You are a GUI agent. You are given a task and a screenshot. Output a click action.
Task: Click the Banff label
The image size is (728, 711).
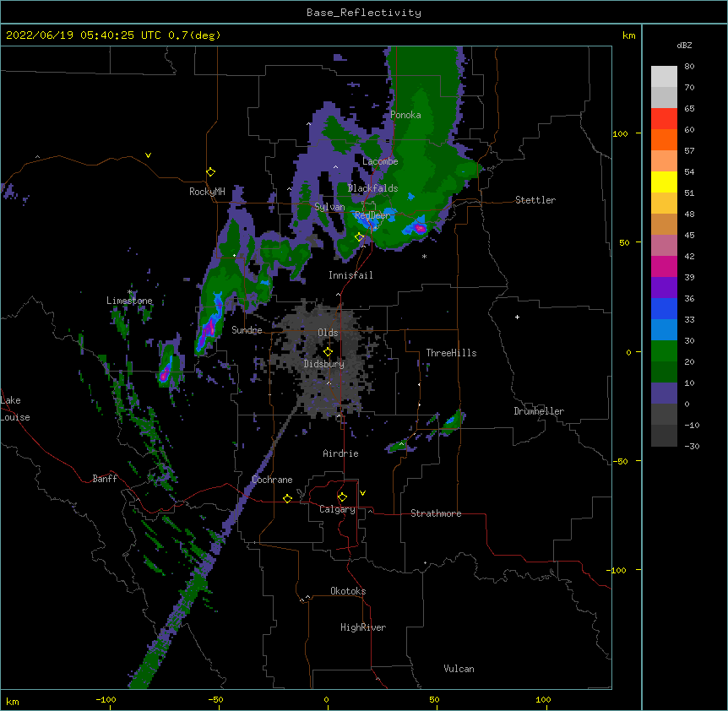105,479
